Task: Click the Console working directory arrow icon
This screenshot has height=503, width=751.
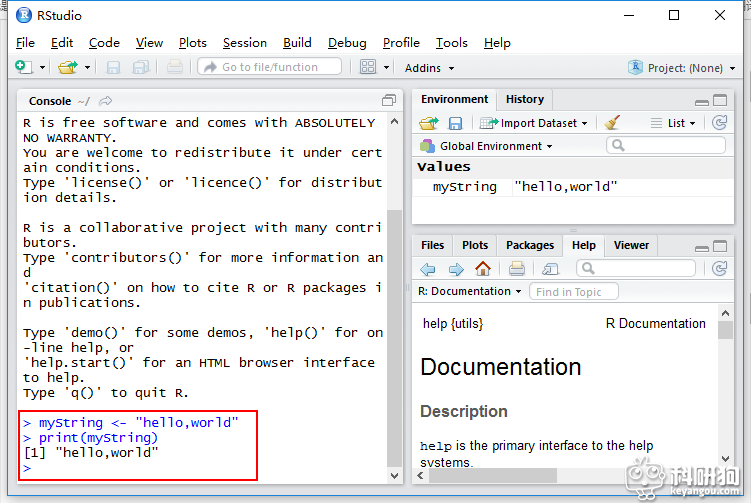Action: (105, 101)
